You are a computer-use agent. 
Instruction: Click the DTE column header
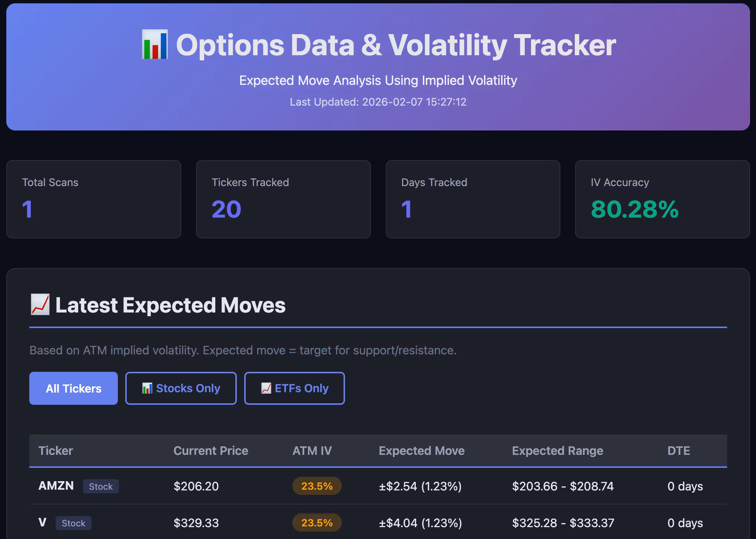point(678,451)
